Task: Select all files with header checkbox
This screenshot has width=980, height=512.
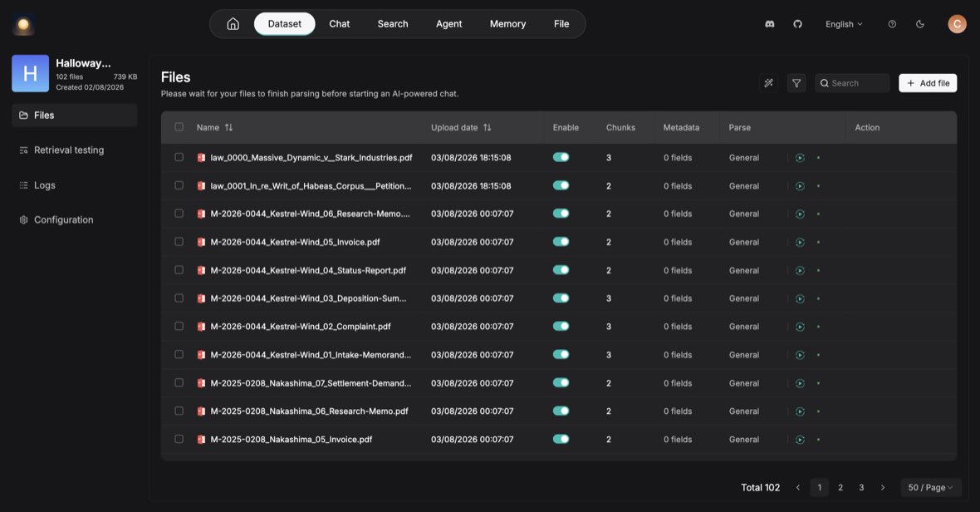Action: 179,127
